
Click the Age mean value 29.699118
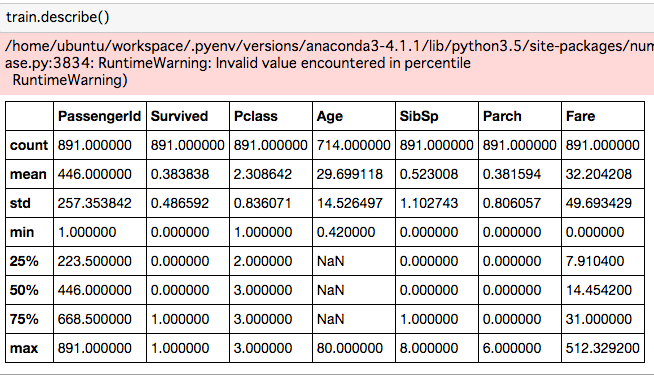click(350, 174)
